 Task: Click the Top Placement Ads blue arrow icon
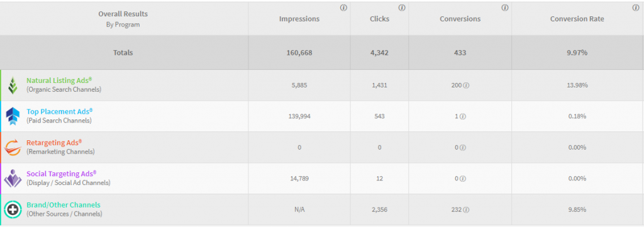[x=13, y=116]
